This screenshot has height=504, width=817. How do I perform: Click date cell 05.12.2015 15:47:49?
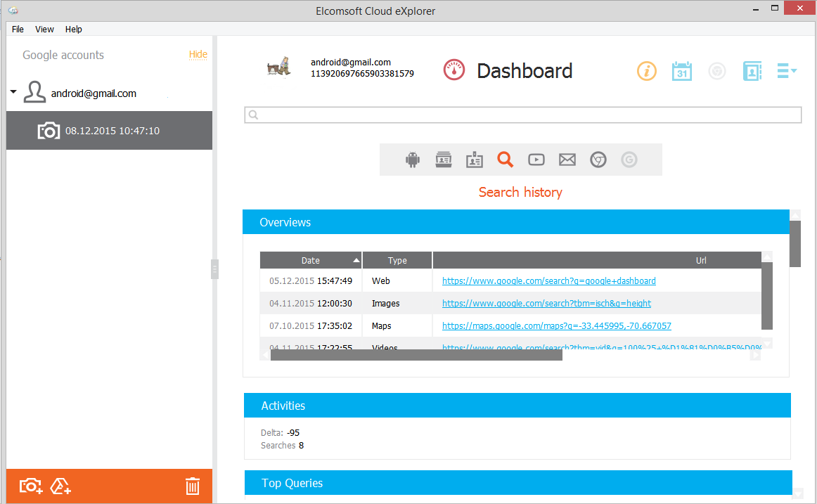pos(311,280)
